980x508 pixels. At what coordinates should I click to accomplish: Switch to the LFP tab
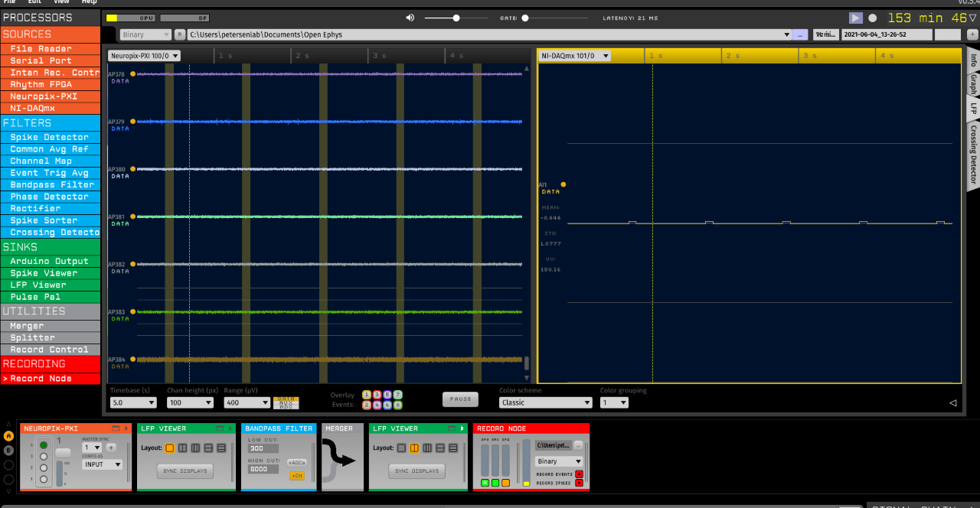(x=974, y=109)
